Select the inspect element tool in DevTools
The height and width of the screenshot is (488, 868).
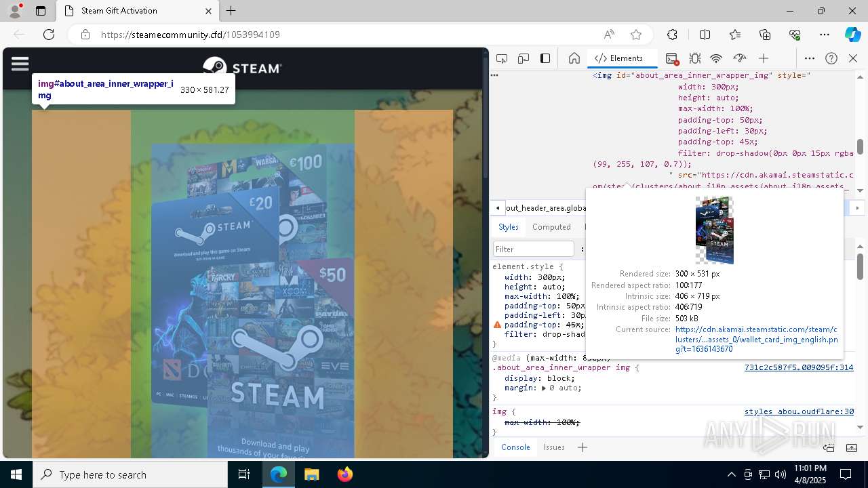pos(502,58)
